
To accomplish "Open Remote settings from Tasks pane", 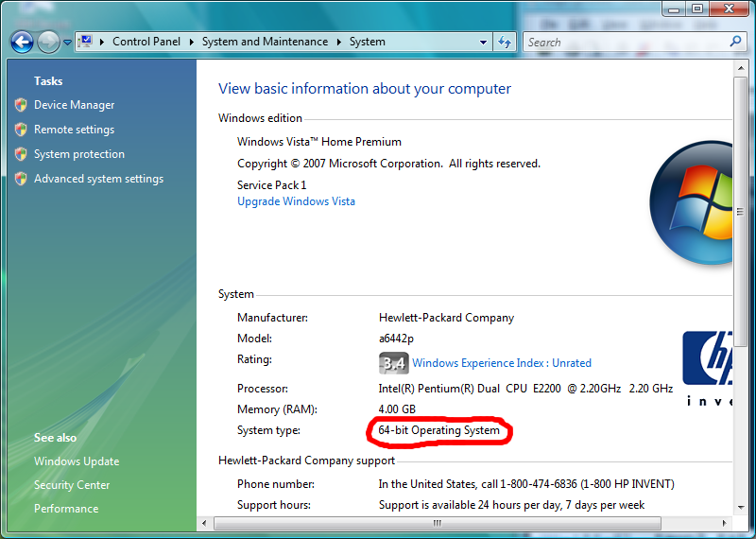I will (x=74, y=130).
